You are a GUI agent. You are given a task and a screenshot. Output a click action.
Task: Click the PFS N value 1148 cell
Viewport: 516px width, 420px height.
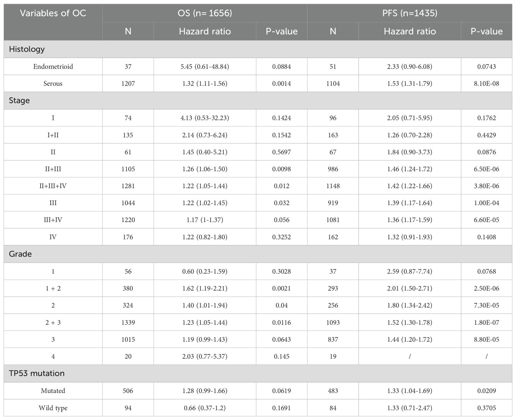pos(333,186)
